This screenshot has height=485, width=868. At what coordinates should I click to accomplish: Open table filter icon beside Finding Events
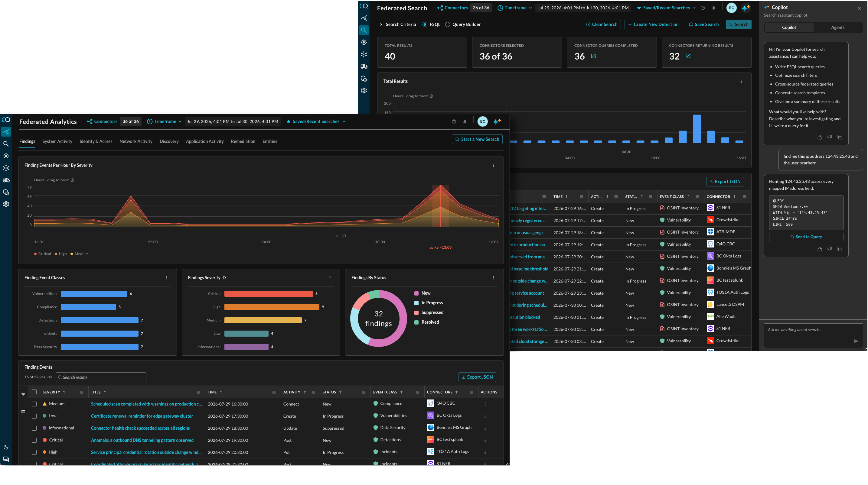[x=23, y=394]
